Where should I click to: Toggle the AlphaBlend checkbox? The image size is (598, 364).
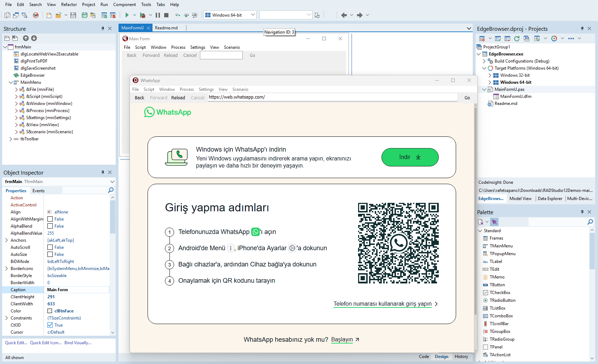coord(50,226)
